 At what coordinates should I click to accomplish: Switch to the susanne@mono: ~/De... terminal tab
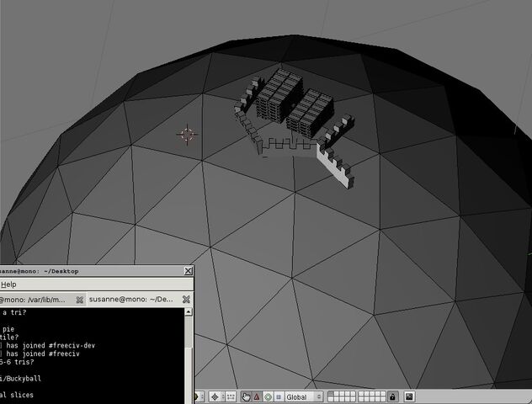point(131,299)
